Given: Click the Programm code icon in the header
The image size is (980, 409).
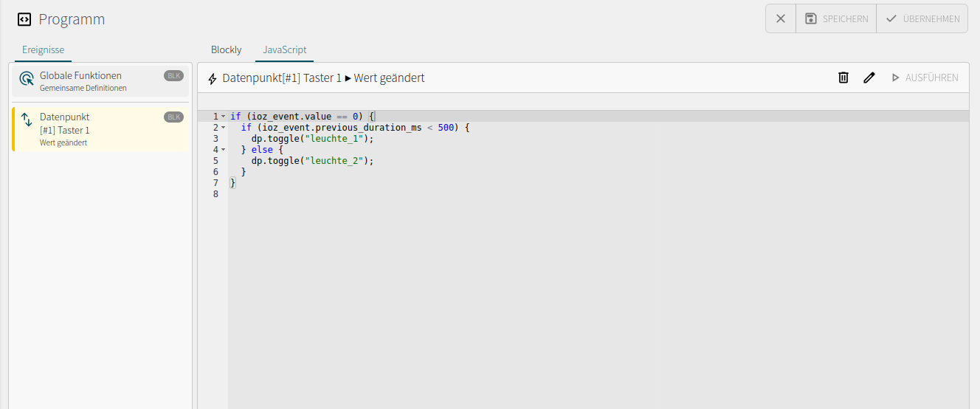Looking at the screenshot, I should pyautogui.click(x=24, y=19).
